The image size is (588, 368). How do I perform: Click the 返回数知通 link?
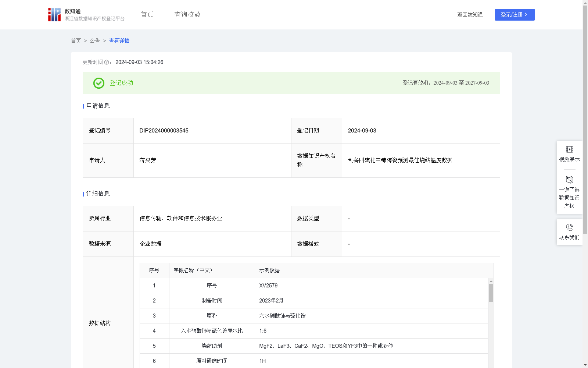coord(470,15)
